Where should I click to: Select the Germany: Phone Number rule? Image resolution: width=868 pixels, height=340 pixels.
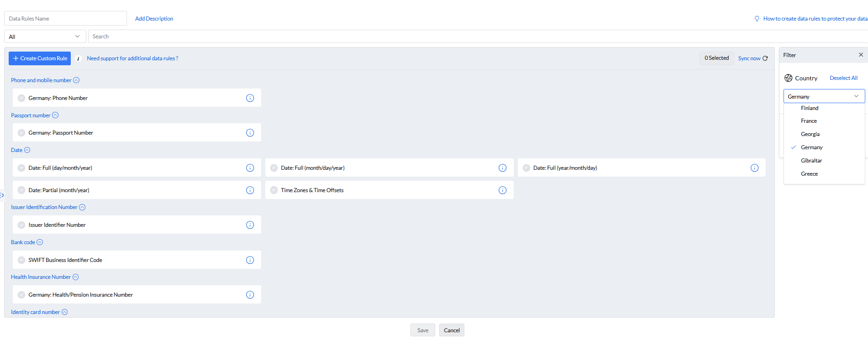(21, 98)
